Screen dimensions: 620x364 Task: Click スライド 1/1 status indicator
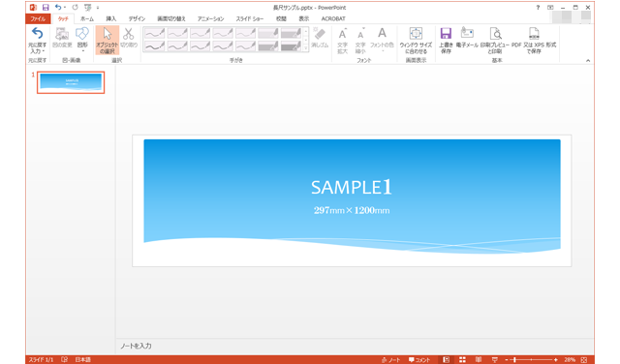(41, 360)
